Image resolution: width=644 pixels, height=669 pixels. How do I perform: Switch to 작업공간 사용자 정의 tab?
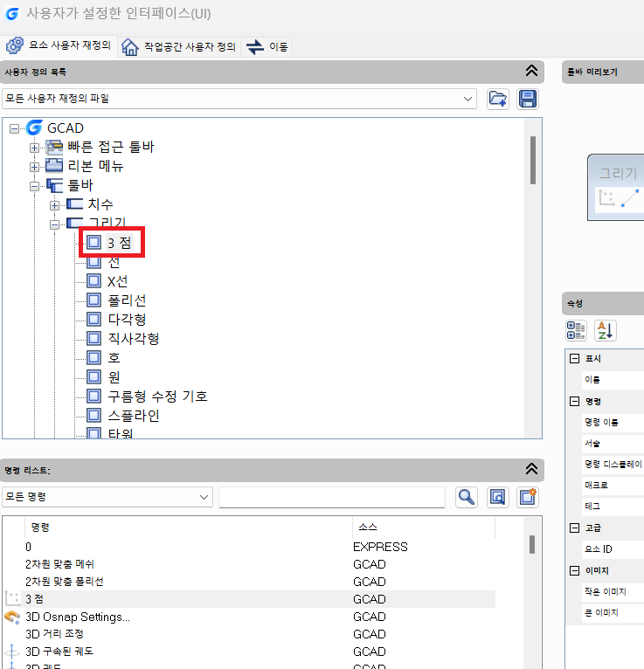[179, 46]
